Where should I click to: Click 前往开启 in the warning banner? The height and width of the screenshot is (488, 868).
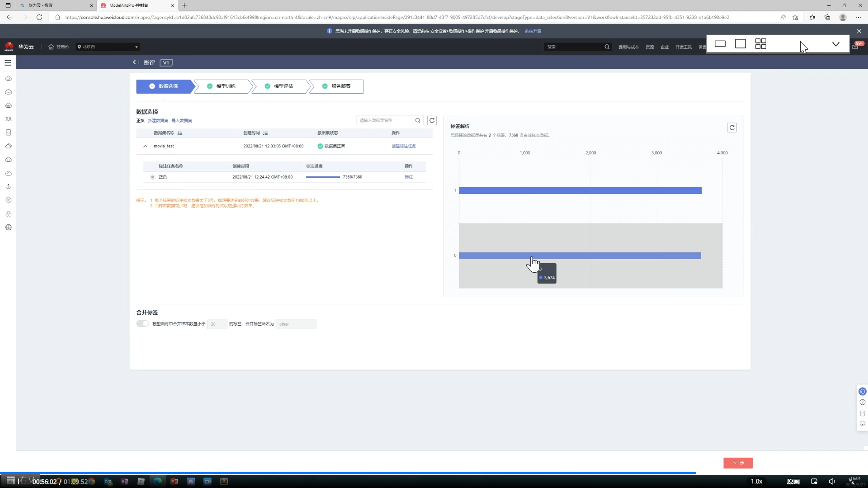click(533, 31)
